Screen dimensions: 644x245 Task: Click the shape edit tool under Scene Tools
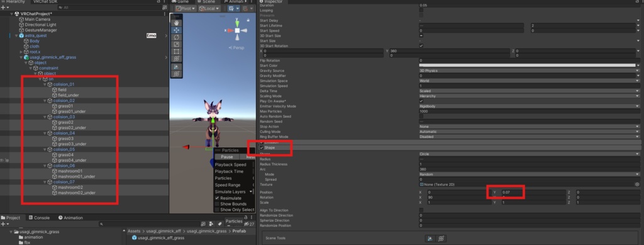coord(430,239)
